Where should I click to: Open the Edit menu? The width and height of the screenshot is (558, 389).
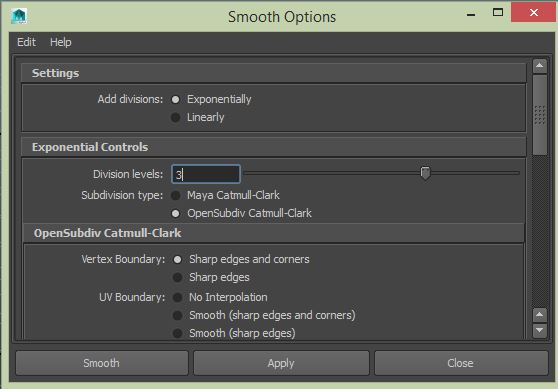pyautogui.click(x=26, y=42)
